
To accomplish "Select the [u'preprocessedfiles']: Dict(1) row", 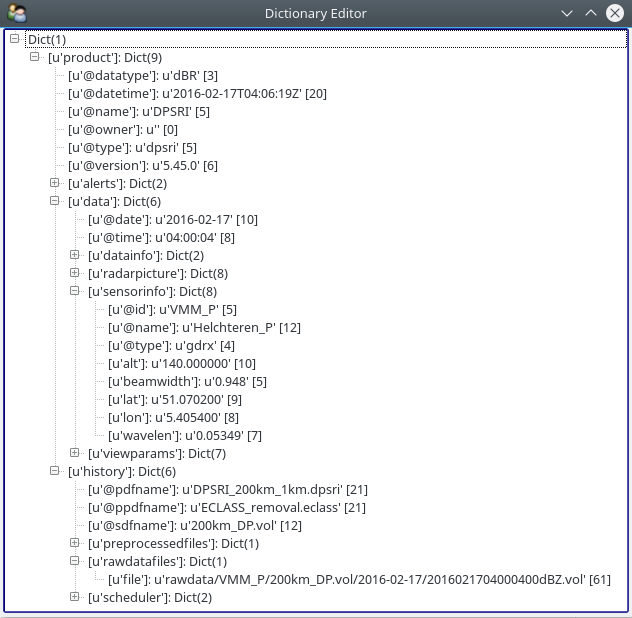I will [x=173, y=544].
